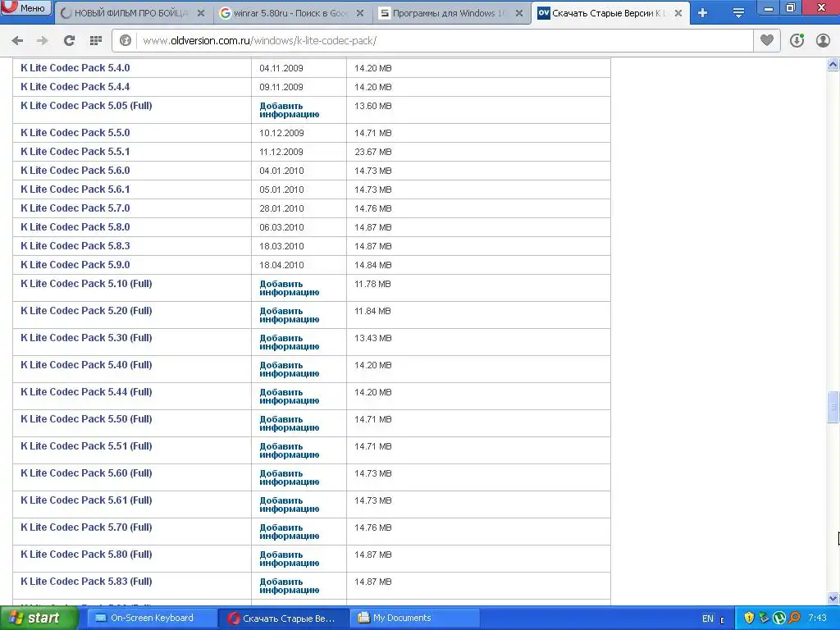Go back with the back arrow
Image resolution: width=840 pixels, height=630 pixels.
pos(17,41)
